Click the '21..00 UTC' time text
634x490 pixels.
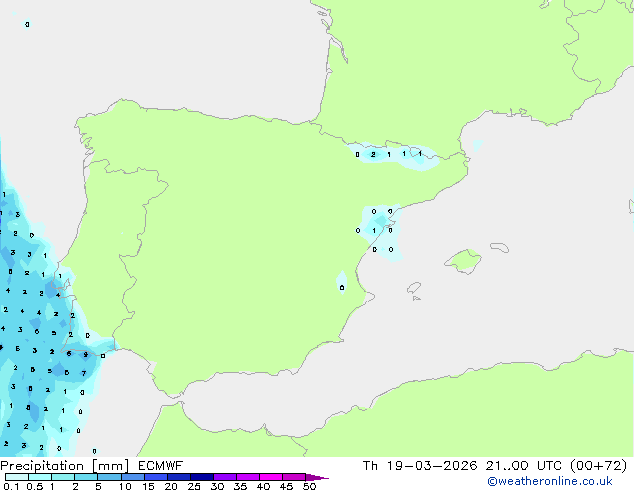524,466
